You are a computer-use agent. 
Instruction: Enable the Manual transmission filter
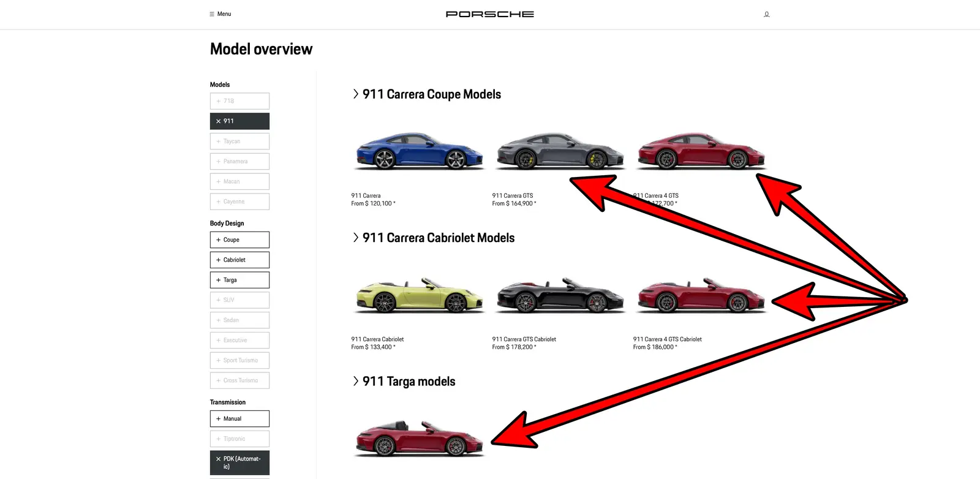point(239,419)
